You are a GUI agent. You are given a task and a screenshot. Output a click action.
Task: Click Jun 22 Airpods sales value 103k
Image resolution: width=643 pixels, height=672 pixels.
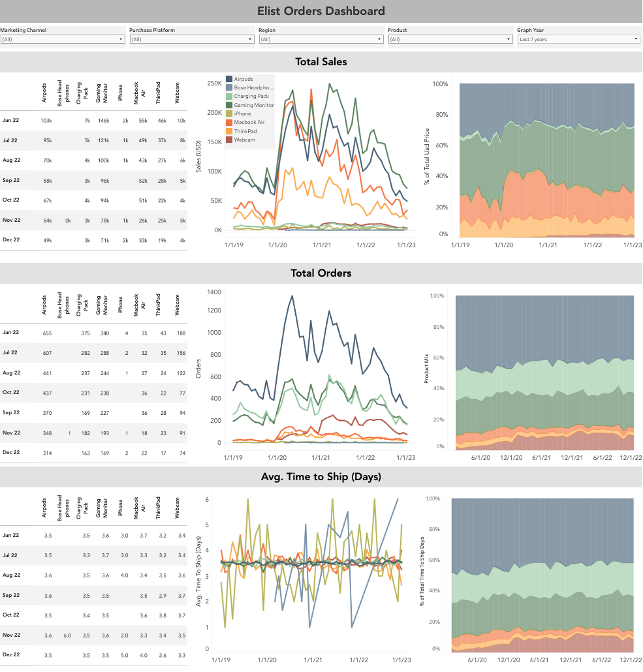tap(46, 121)
